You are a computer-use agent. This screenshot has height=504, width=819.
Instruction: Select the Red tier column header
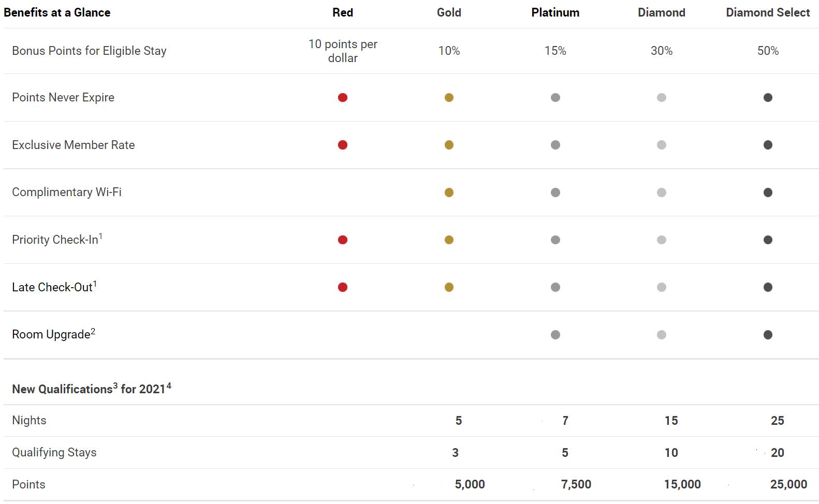tap(343, 12)
